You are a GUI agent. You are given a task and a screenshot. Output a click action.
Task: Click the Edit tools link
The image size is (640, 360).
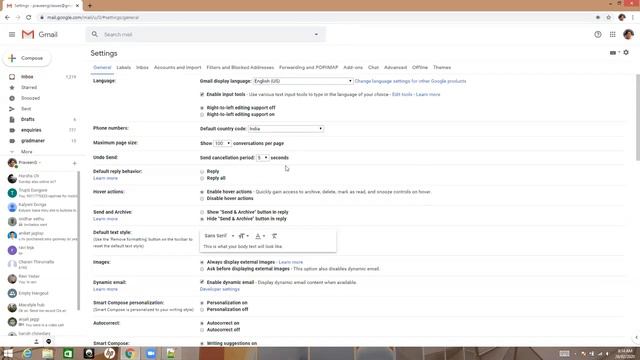click(x=402, y=94)
